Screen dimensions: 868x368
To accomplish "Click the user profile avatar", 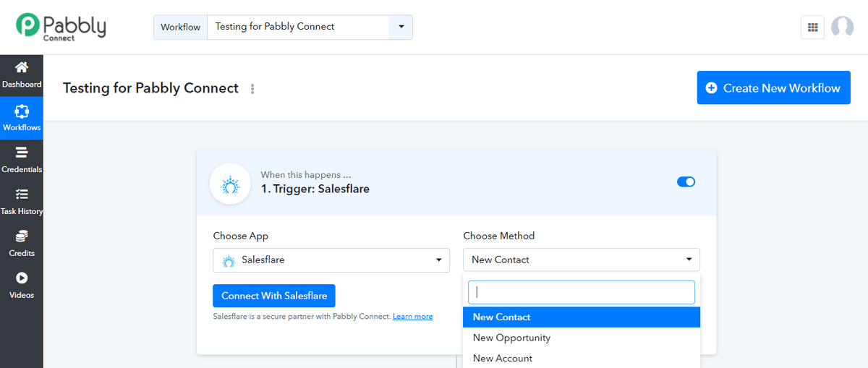I will [x=842, y=27].
